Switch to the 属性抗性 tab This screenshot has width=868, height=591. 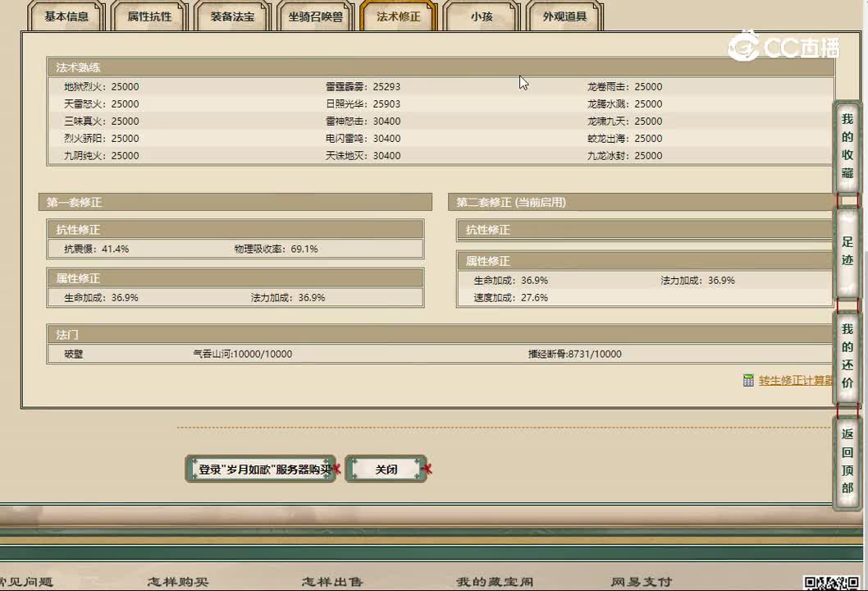pos(149,16)
